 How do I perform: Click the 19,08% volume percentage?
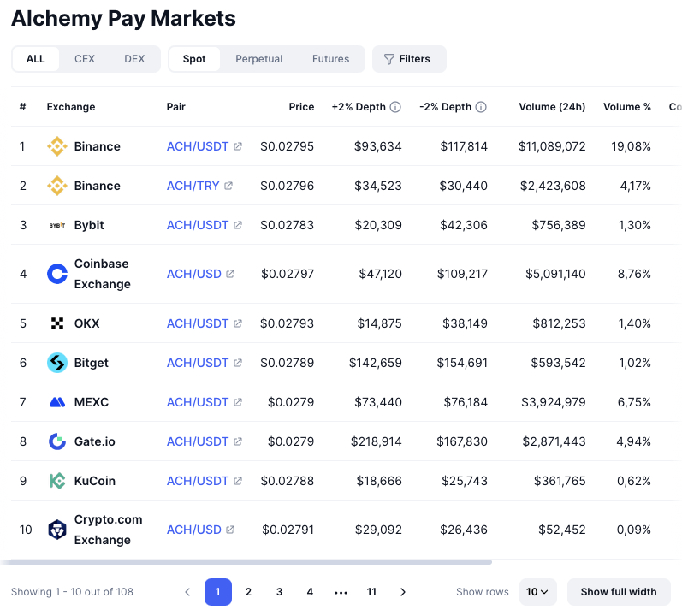click(x=631, y=146)
